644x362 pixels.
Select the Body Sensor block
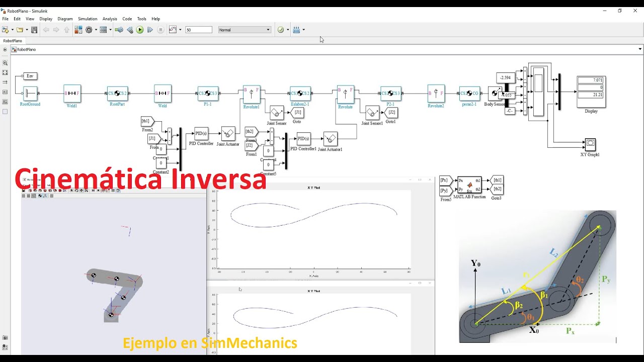click(x=495, y=93)
